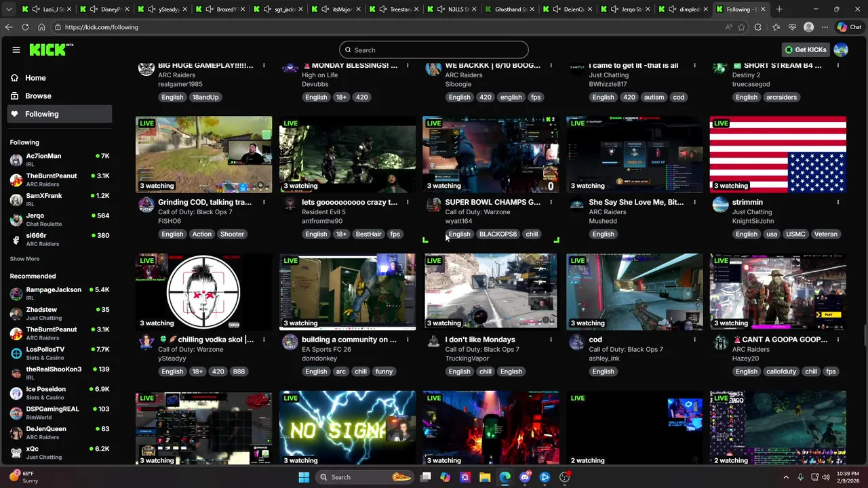Screen dimensions: 868x488
Task: Focus the Kick search field
Action: [434, 49]
